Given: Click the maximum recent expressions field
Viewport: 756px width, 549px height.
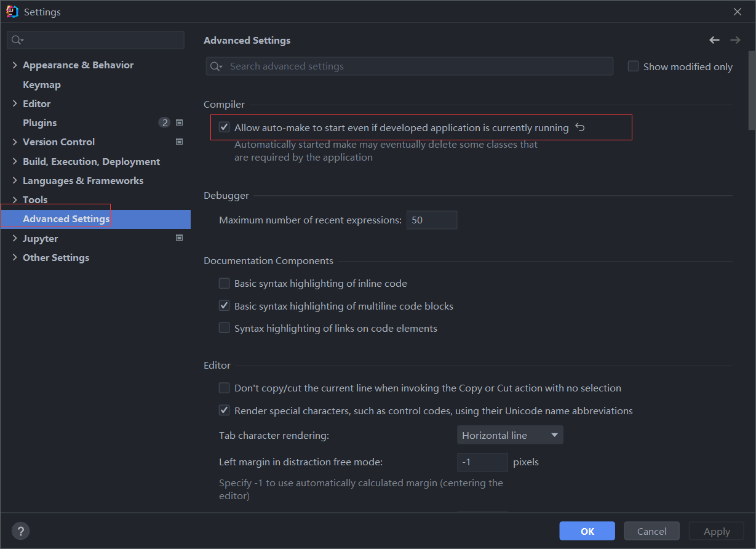Looking at the screenshot, I should click(x=431, y=220).
